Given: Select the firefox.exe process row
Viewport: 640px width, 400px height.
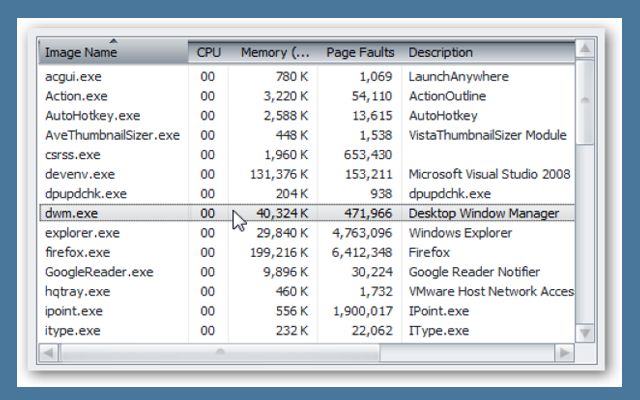Looking at the screenshot, I should click(x=77, y=252).
